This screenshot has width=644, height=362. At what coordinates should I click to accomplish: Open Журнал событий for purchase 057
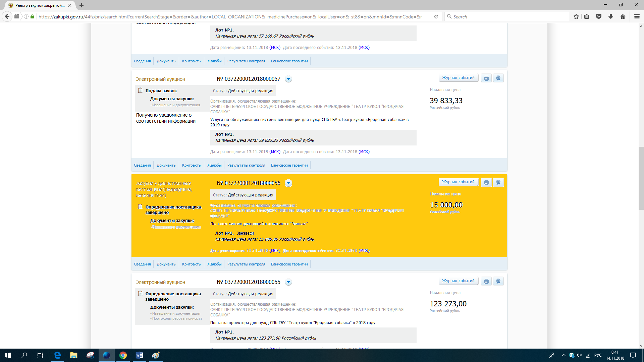[458, 78]
